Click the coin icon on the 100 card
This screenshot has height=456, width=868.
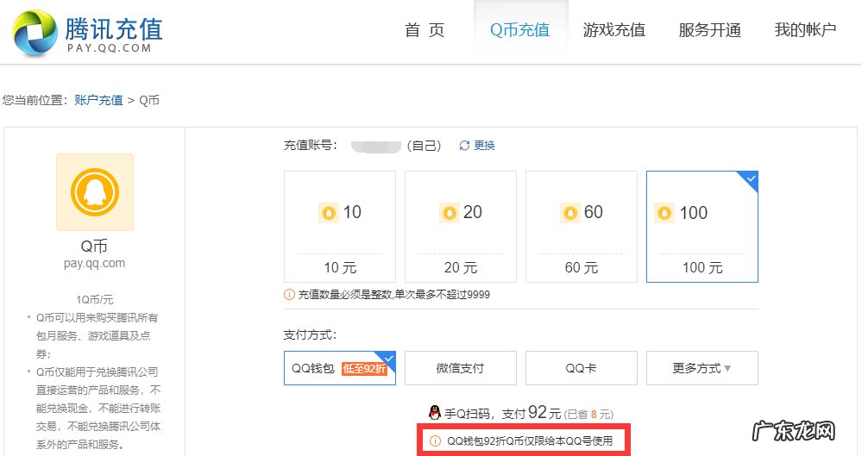[664, 213]
